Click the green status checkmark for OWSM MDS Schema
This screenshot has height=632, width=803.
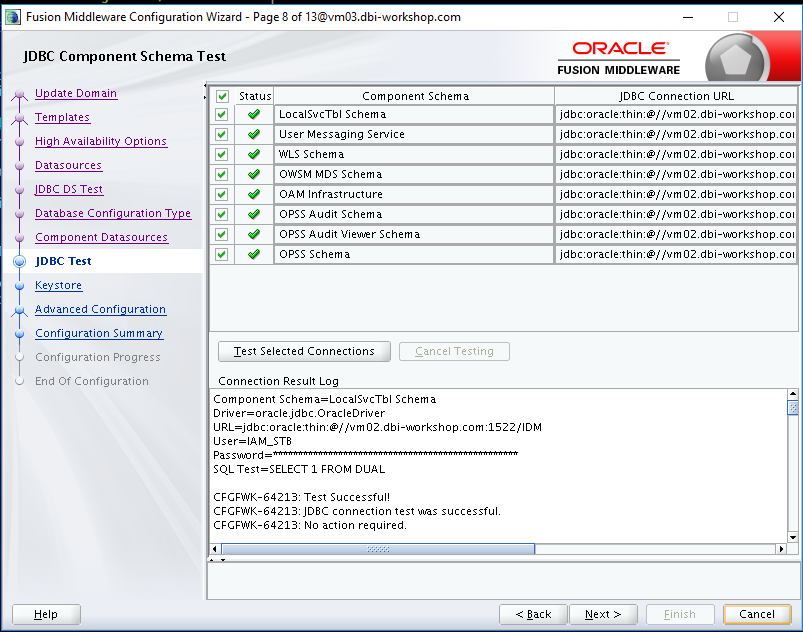[253, 174]
